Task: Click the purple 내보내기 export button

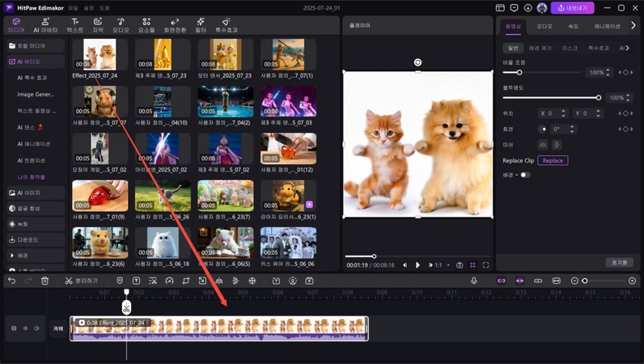Action: click(572, 8)
